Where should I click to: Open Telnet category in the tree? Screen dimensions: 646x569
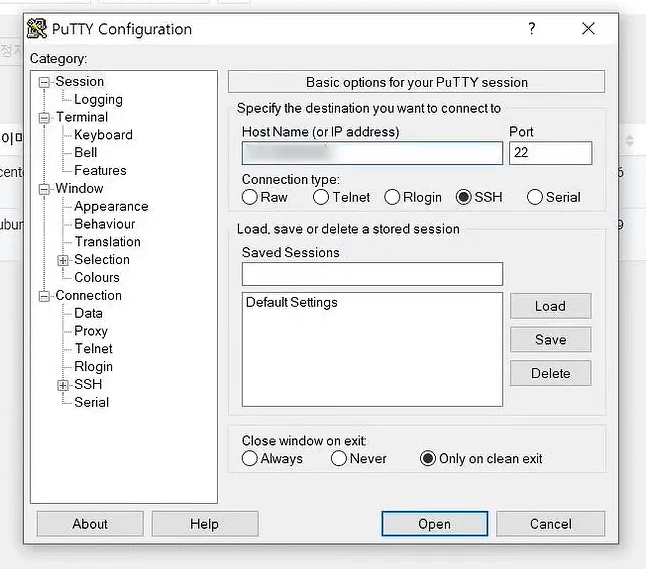click(94, 349)
